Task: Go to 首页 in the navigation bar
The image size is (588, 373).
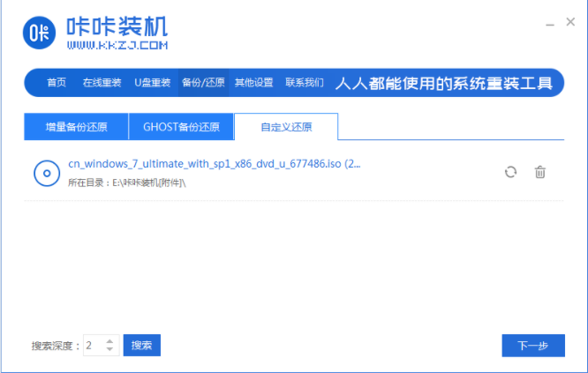Action: [57, 83]
